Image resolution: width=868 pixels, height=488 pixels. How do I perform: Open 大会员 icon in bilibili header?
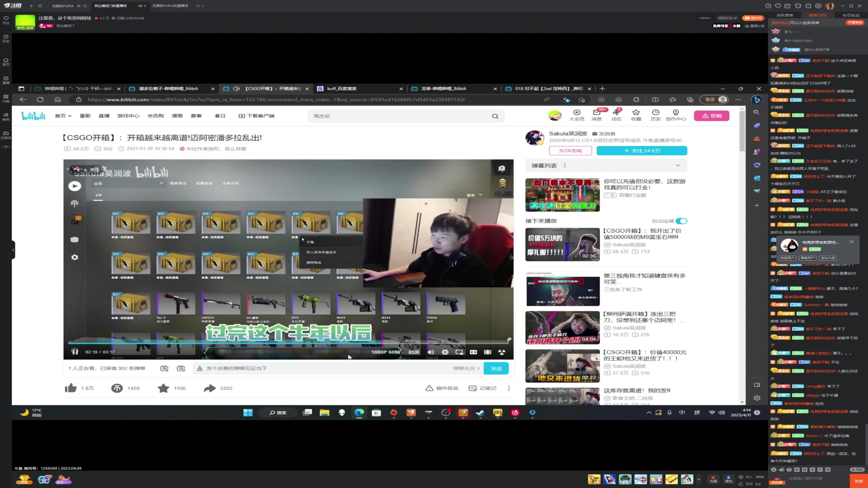(576, 115)
